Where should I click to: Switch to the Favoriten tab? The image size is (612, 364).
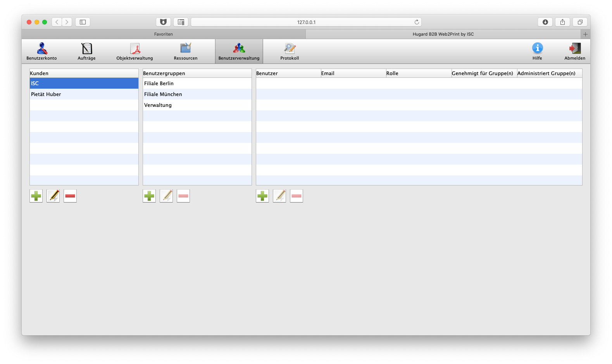pos(164,34)
